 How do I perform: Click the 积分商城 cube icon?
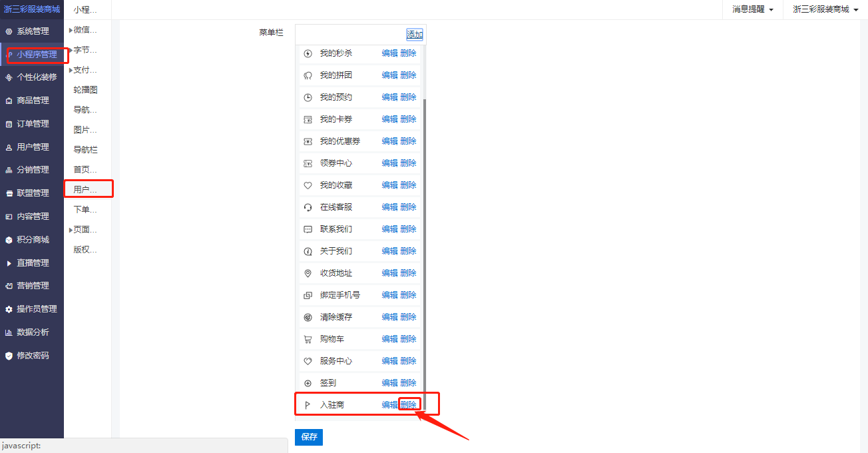click(9, 240)
